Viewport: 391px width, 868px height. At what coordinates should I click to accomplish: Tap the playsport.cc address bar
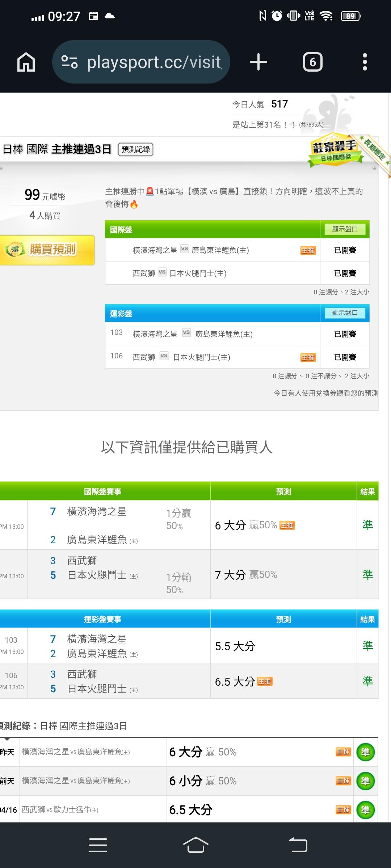click(x=141, y=62)
